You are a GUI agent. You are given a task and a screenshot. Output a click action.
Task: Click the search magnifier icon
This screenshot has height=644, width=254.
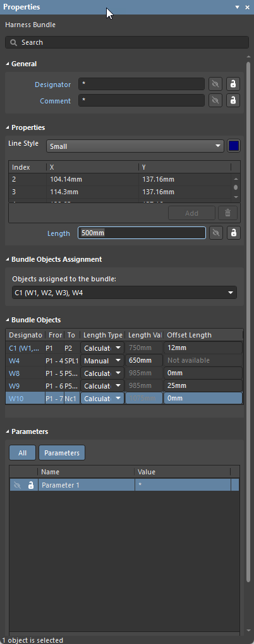coord(14,42)
